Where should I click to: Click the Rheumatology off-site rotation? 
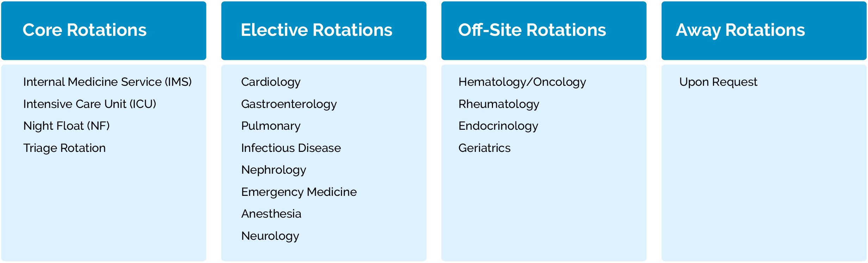click(499, 104)
